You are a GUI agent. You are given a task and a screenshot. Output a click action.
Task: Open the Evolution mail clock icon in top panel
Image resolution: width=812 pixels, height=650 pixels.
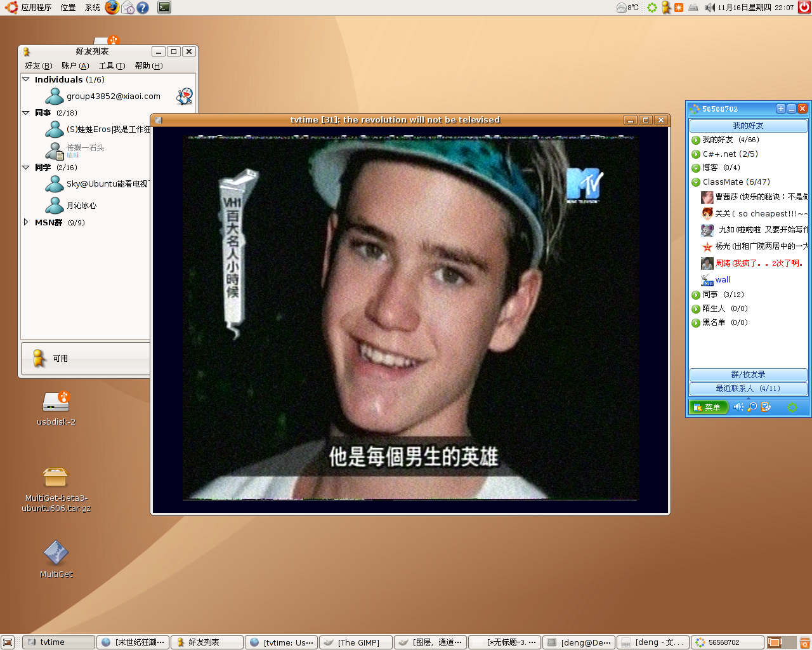(128, 8)
